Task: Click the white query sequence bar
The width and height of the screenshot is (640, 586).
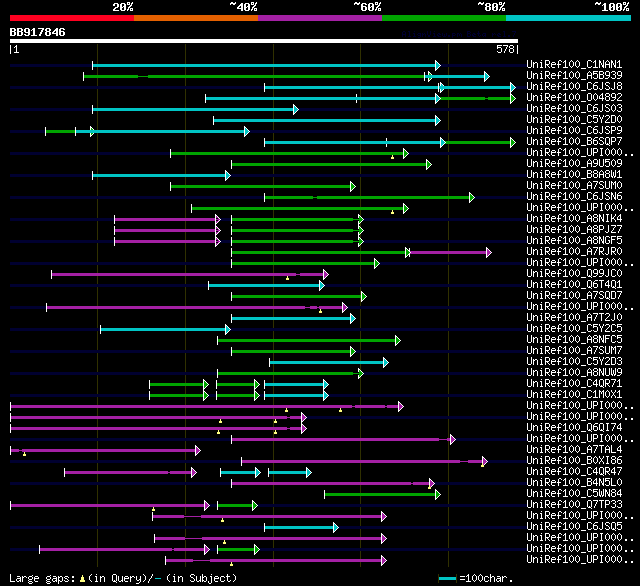Action: pos(264,41)
